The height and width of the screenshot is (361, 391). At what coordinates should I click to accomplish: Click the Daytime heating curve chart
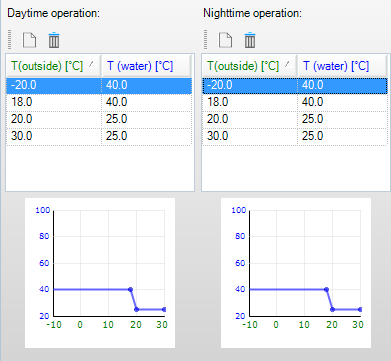tap(100, 273)
